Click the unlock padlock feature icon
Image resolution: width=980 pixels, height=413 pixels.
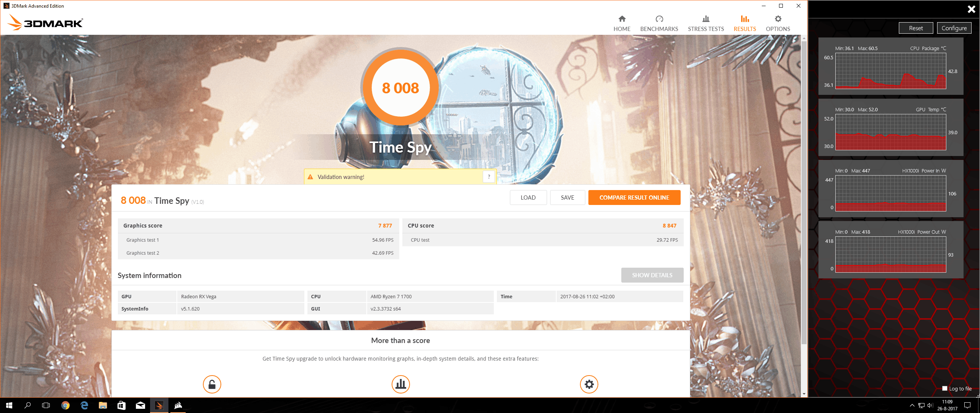pyautogui.click(x=212, y=384)
